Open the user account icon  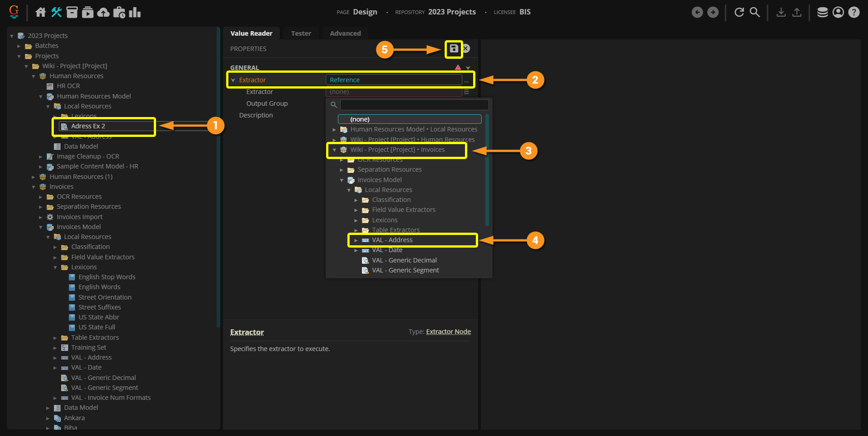point(838,12)
